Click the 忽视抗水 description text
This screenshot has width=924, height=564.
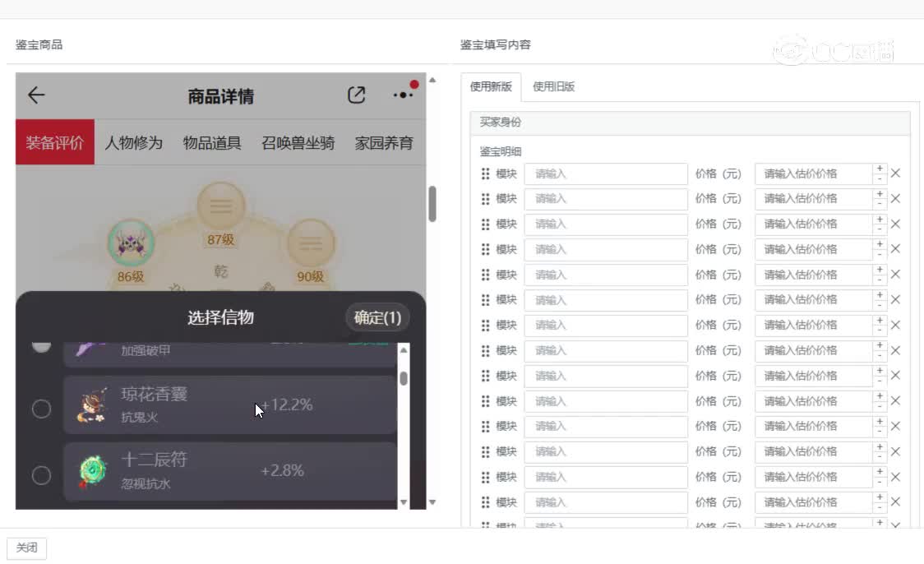[x=146, y=484]
